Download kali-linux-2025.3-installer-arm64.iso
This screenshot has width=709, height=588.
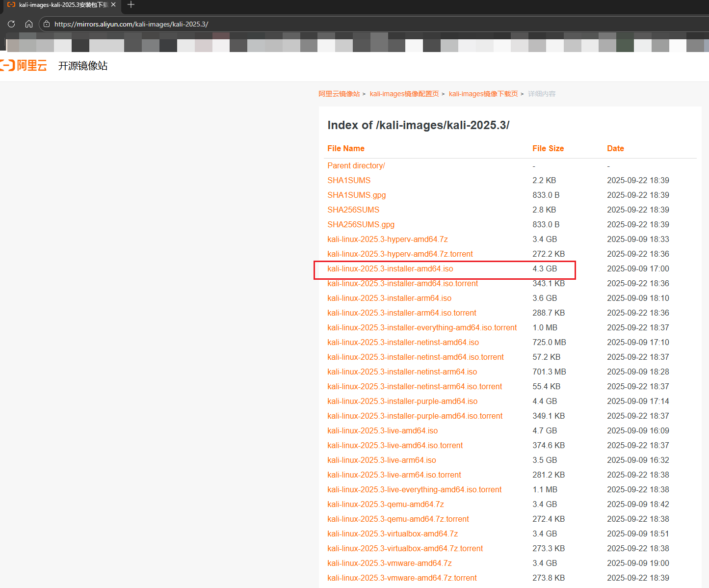(390, 298)
